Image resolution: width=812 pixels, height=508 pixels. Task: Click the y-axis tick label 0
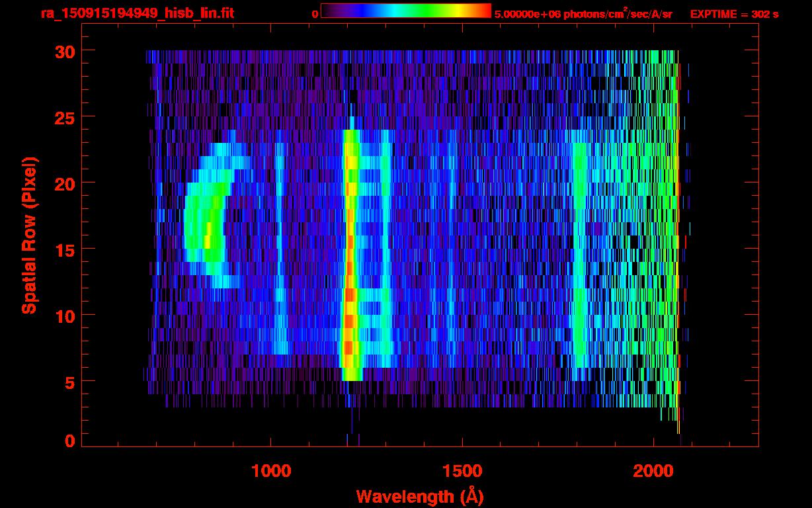coord(69,441)
